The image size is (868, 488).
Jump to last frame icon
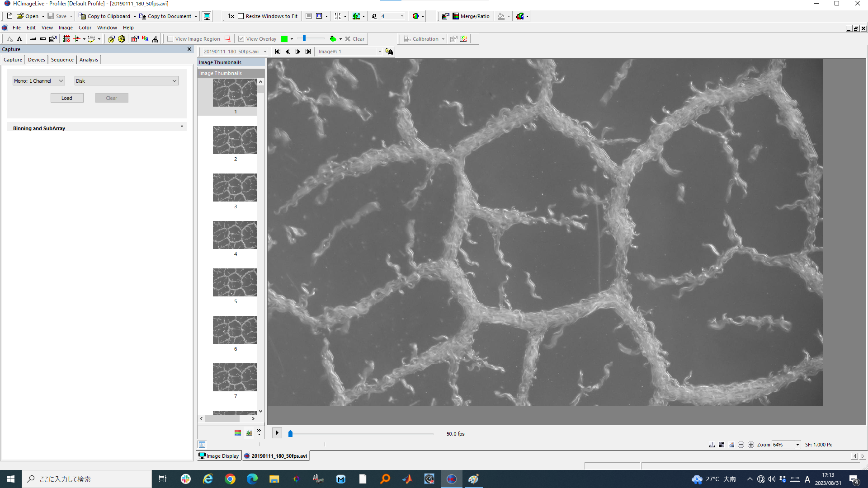[308, 52]
